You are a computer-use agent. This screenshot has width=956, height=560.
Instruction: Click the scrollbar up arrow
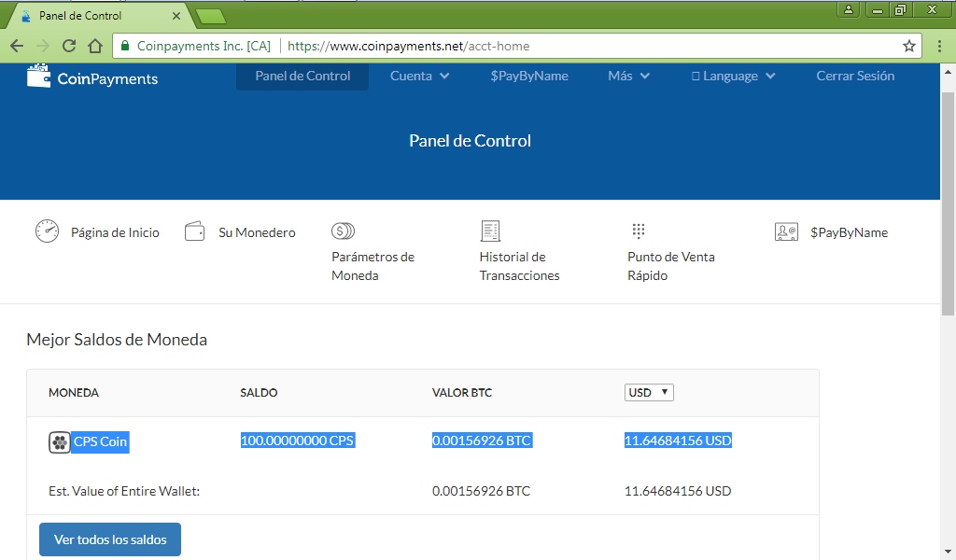click(x=949, y=71)
